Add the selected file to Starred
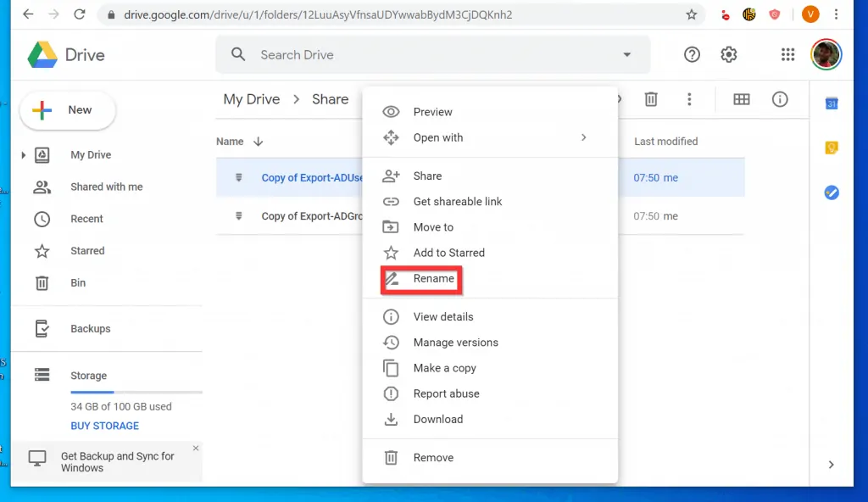Image resolution: width=868 pixels, height=502 pixels. (x=448, y=253)
